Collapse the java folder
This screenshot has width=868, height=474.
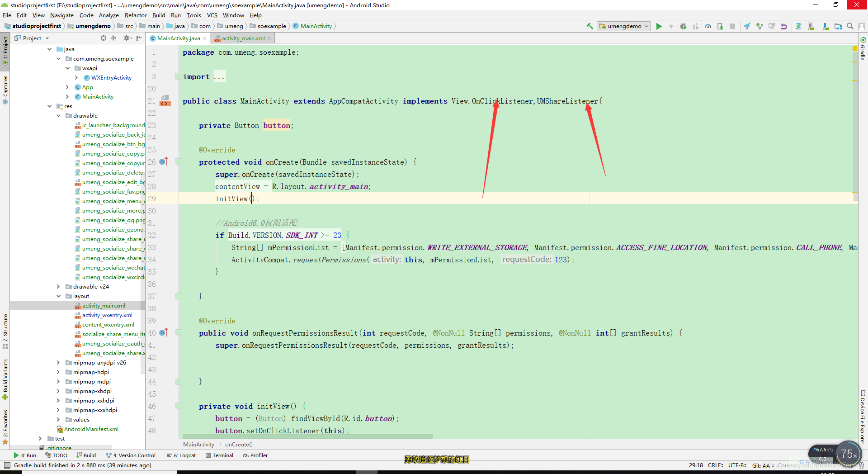point(50,49)
